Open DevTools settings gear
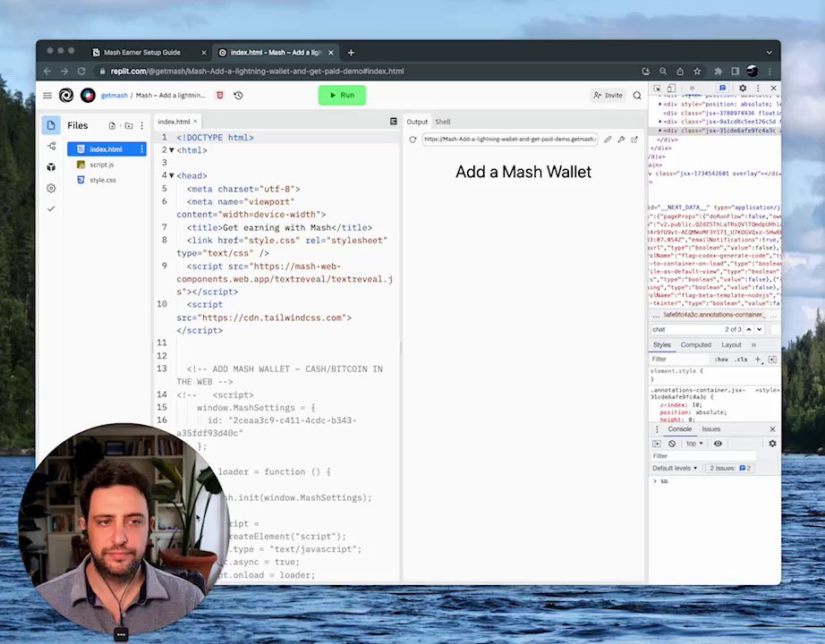 pyautogui.click(x=743, y=89)
